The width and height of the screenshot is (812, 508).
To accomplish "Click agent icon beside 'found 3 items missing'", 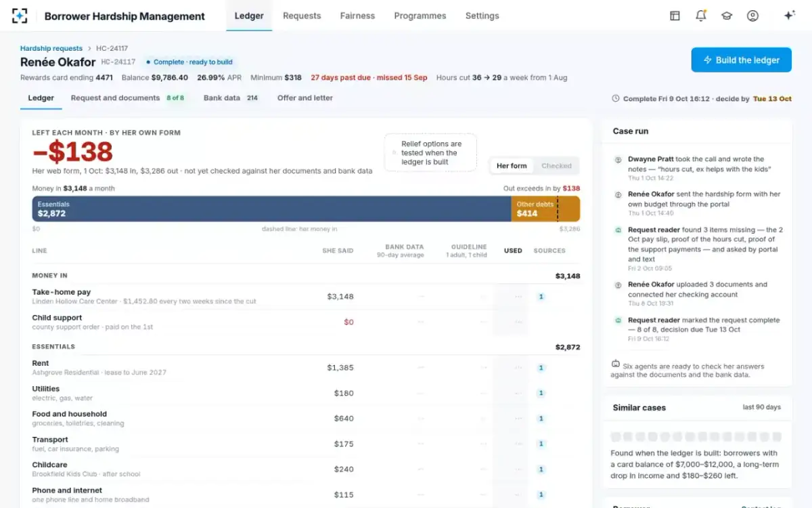I will click(618, 230).
